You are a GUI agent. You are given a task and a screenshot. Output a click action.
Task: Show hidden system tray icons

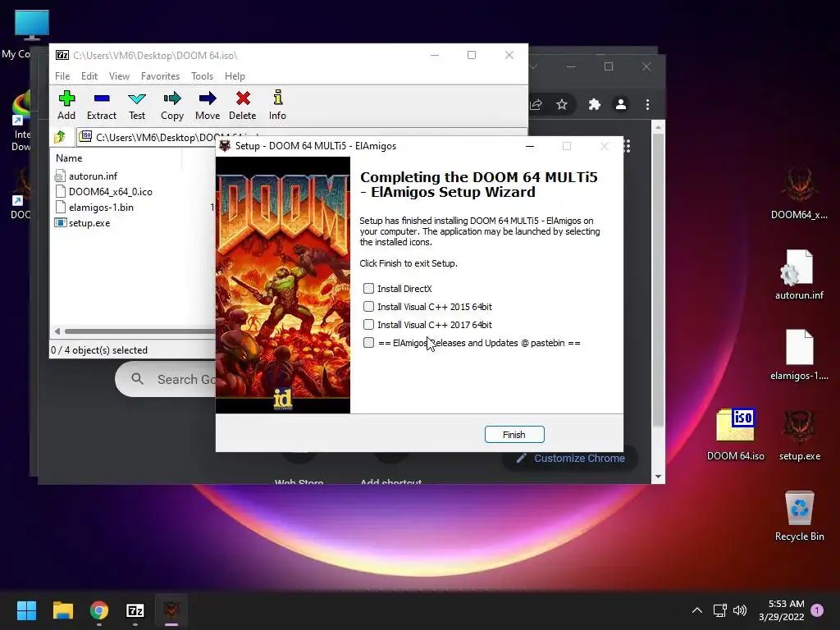[x=697, y=610]
